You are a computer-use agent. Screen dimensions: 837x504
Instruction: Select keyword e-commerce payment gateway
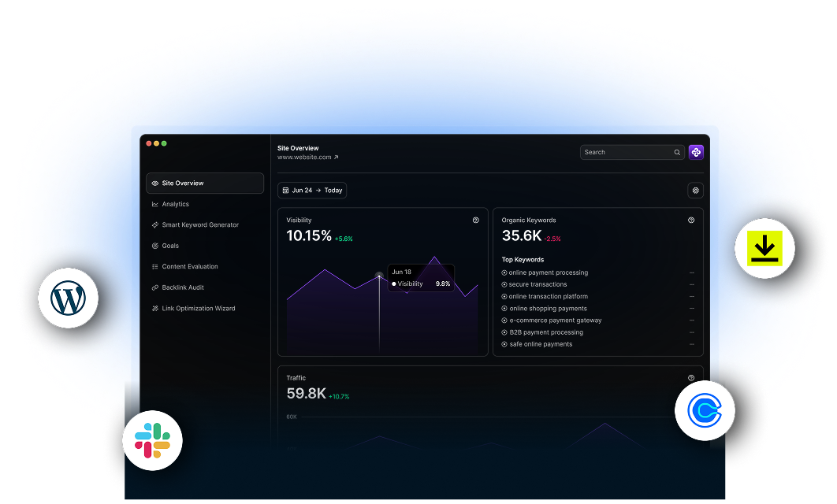555,320
